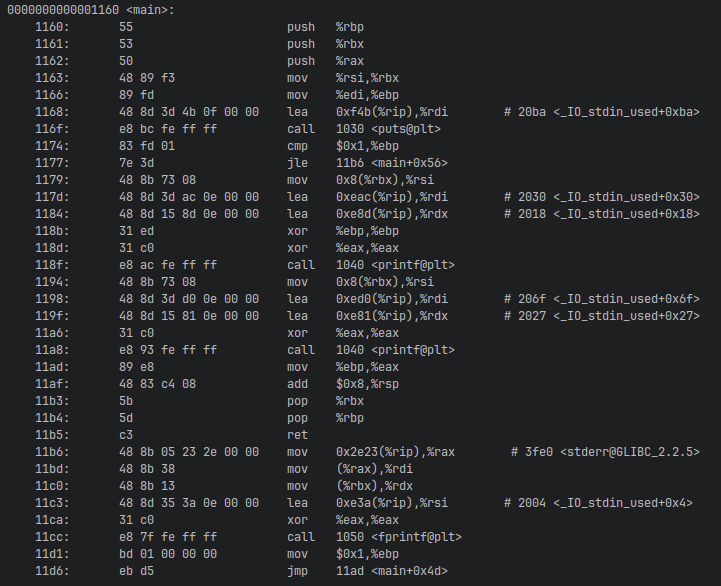
Task: Click the first printf@plt call at 118f
Action: coord(371,265)
